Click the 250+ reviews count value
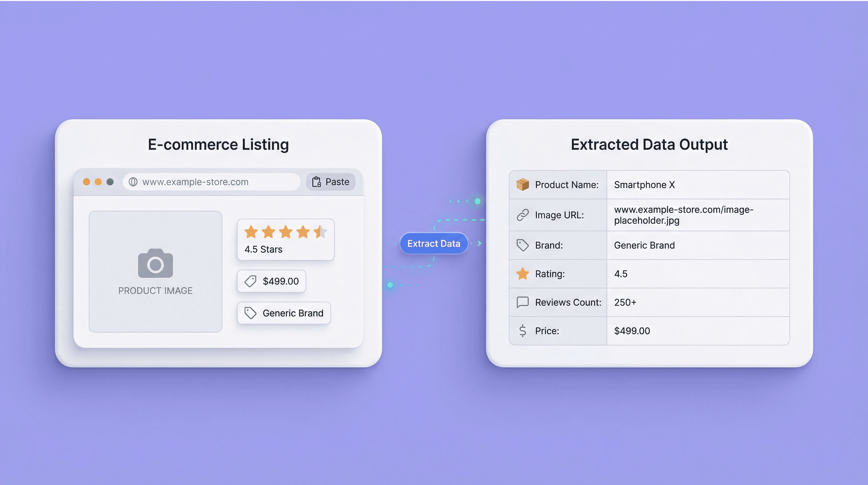The width and height of the screenshot is (868, 485). 625,302
